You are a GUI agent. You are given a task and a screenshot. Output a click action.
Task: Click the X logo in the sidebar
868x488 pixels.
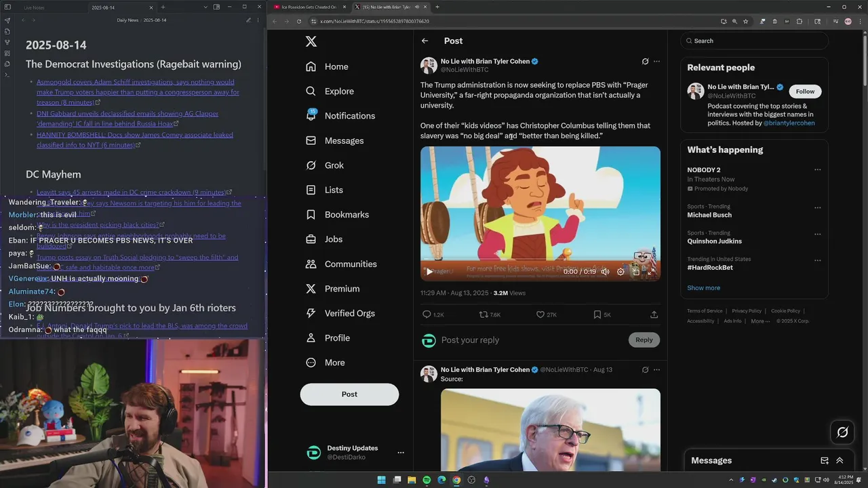click(x=311, y=41)
